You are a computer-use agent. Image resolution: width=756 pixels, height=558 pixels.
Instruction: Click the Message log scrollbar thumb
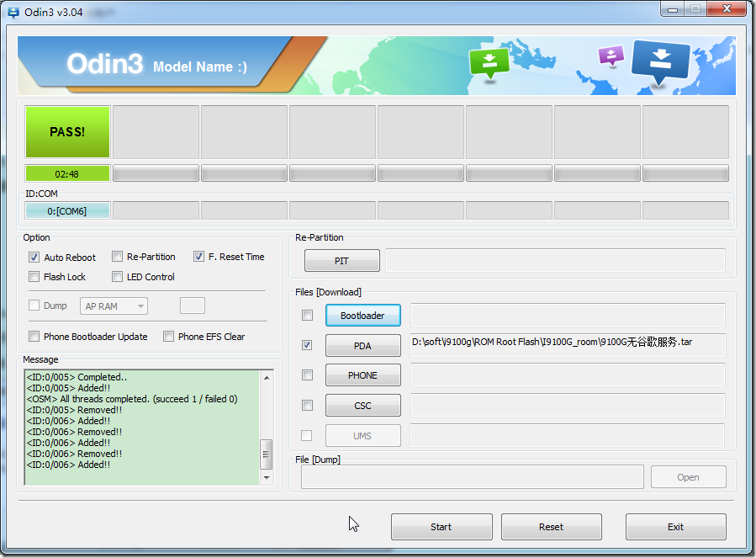267,454
